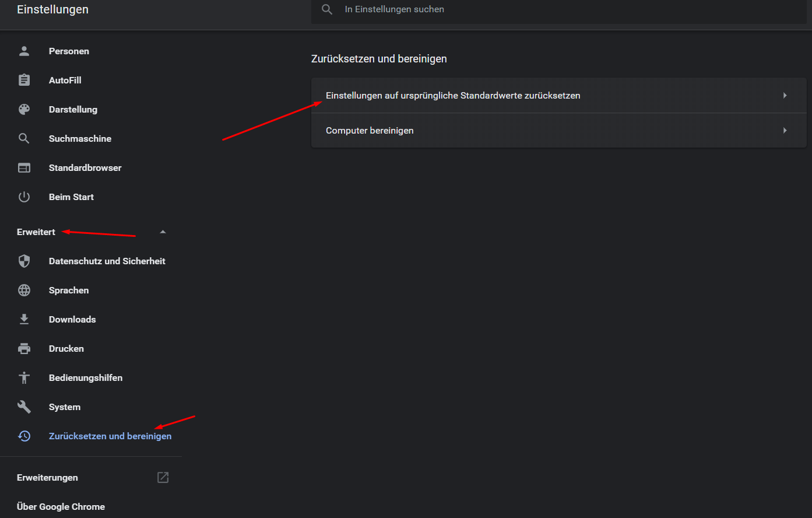Click the Darstellung palette icon

(x=24, y=109)
